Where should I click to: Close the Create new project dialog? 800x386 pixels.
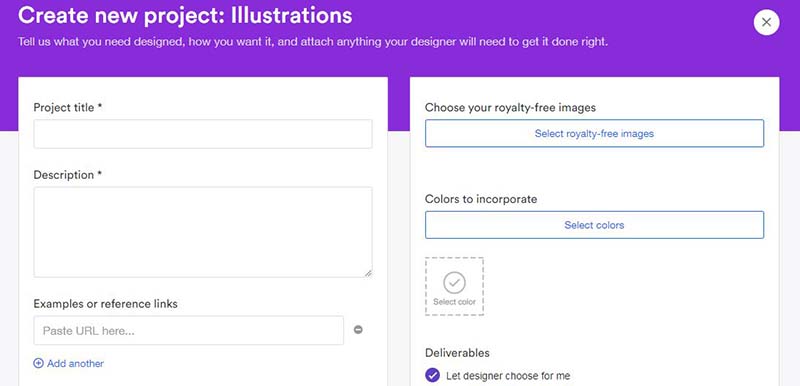coord(766,22)
